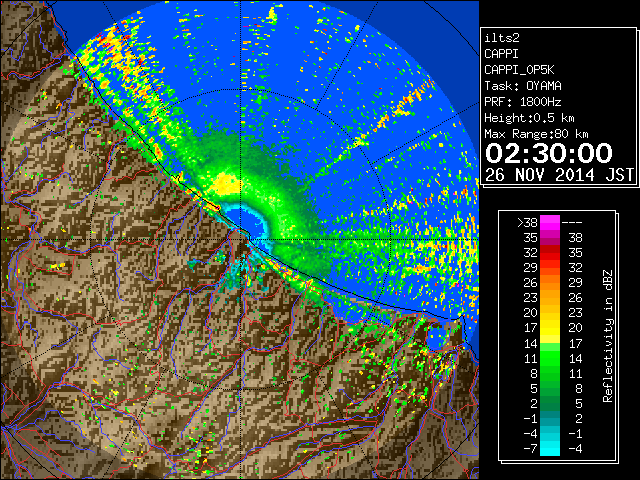Click the CAPPI line under ilts2
Viewport: 640px width, 480px height.
point(501,54)
